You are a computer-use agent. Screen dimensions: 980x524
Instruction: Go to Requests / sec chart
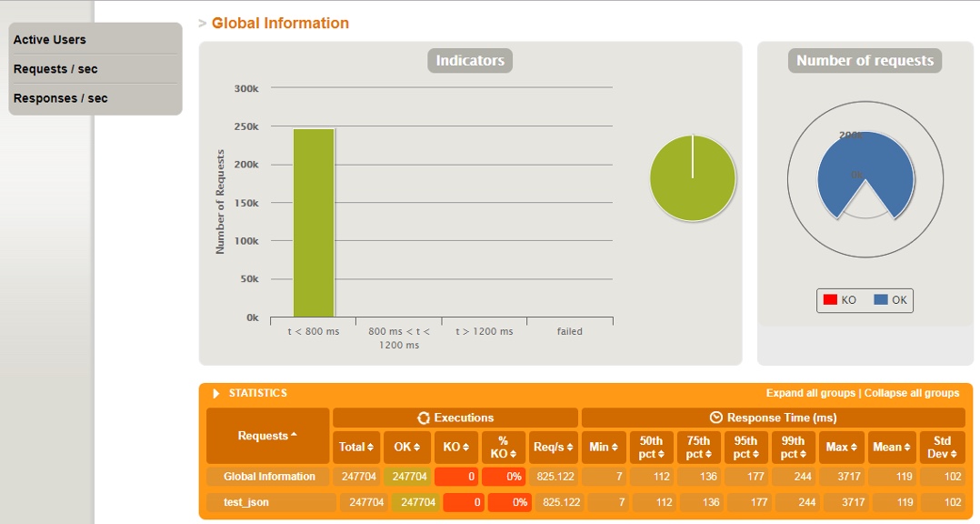(55, 69)
